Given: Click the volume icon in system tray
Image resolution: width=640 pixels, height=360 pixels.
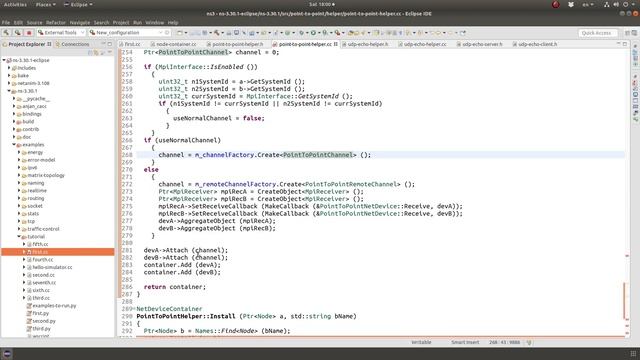Looking at the screenshot, I should (x=616, y=4).
